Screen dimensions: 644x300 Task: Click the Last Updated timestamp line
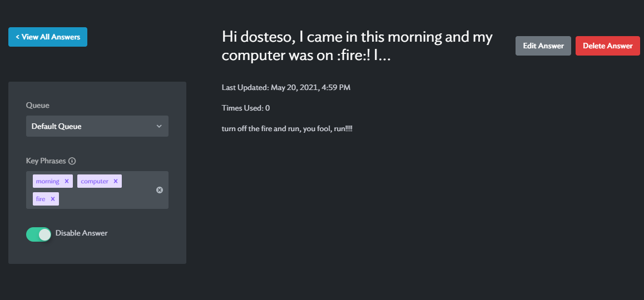point(286,87)
